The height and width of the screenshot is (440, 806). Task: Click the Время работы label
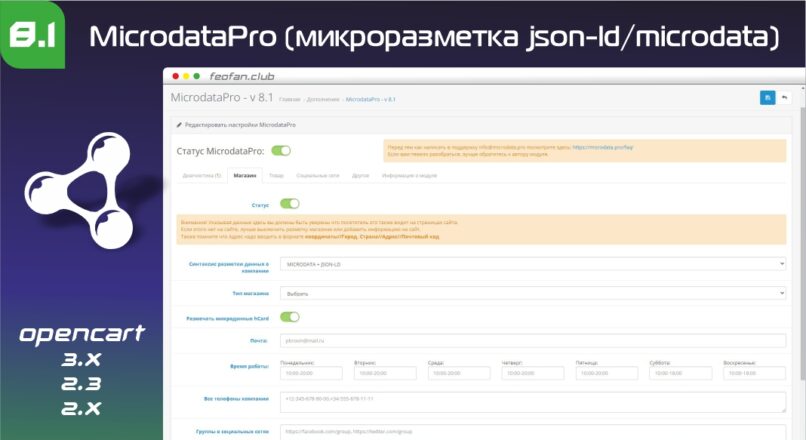pos(249,366)
